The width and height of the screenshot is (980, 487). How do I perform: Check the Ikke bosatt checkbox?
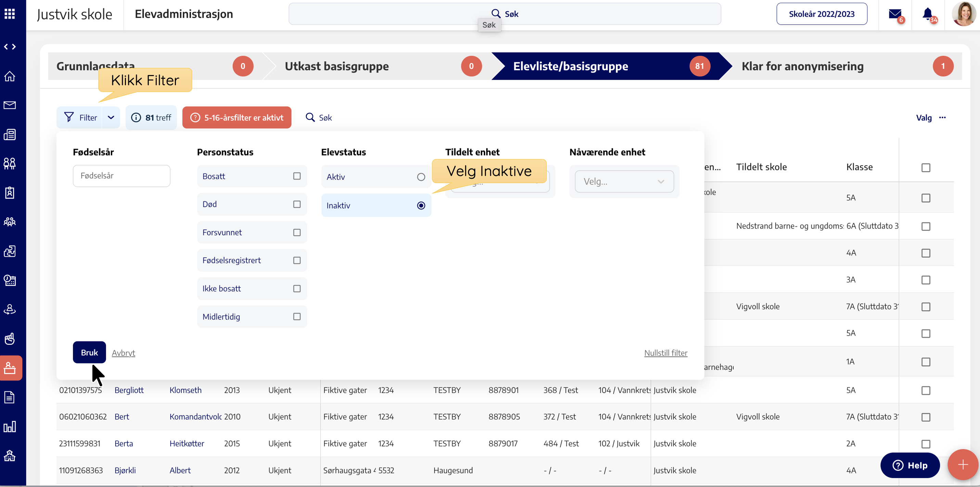tap(297, 288)
